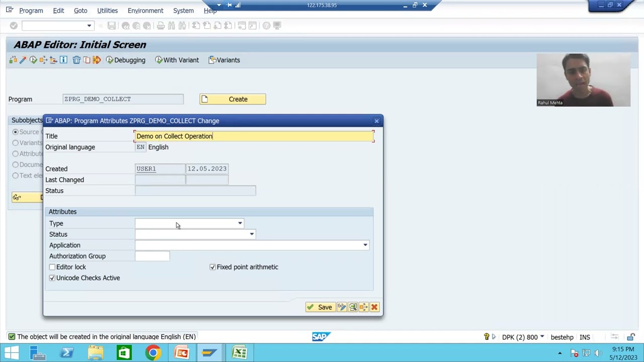Click the Save floppy disk icon in toolbar
The width and height of the screenshot is (644, 362).
[x=112, y=26]
